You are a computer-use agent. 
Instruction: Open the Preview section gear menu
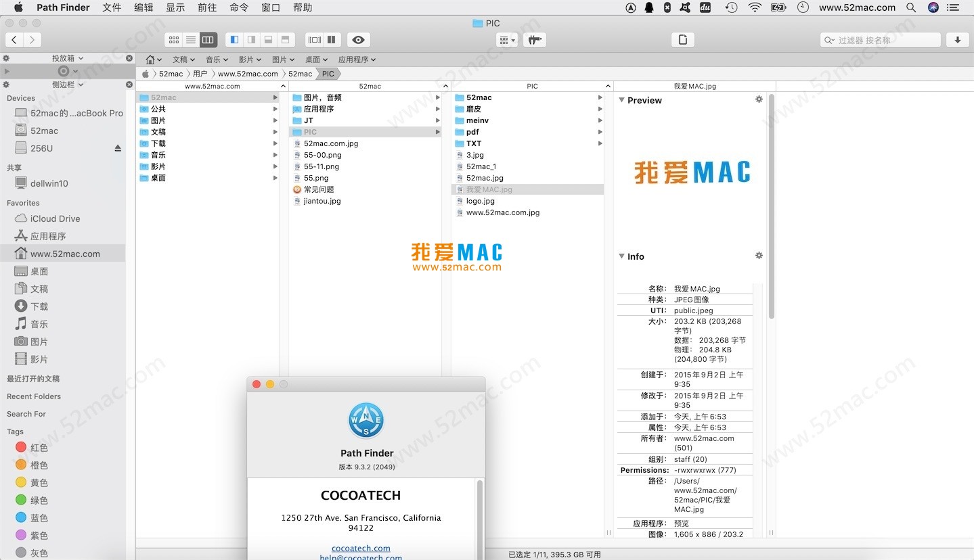pos(759,99)
